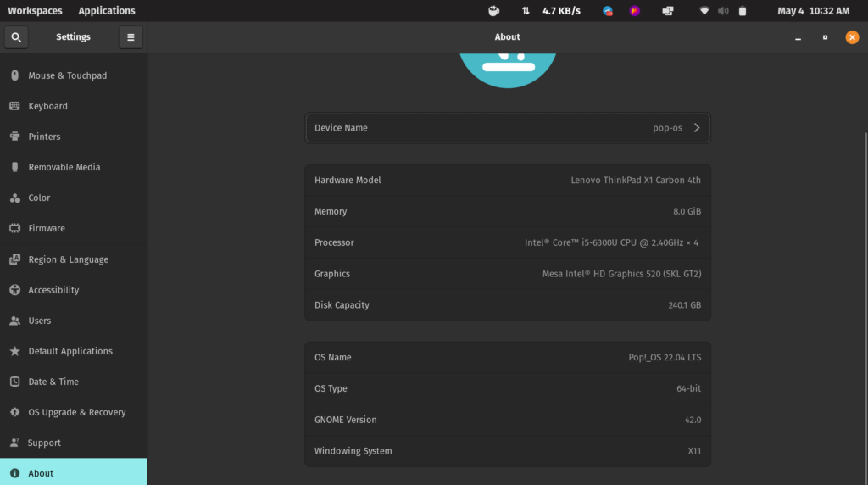The width and height of the screenshot is (868, 485).
Task: Expand Device Name chevron arrow
Action: point(697,128)
